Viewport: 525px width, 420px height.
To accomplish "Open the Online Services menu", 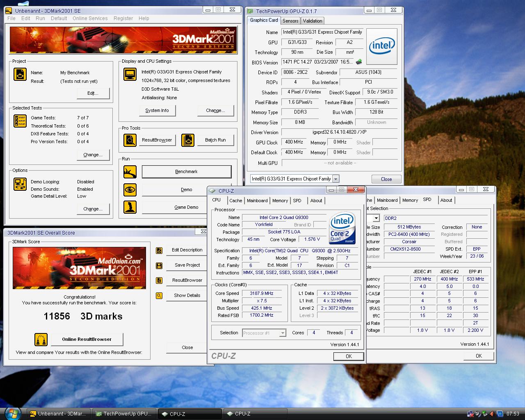I will (x=90, y=18).
